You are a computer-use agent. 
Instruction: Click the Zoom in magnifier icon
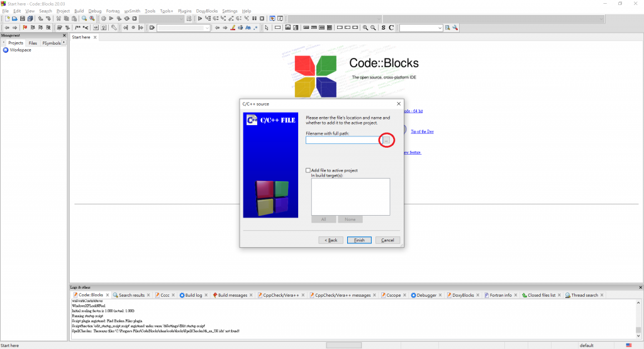365,28
